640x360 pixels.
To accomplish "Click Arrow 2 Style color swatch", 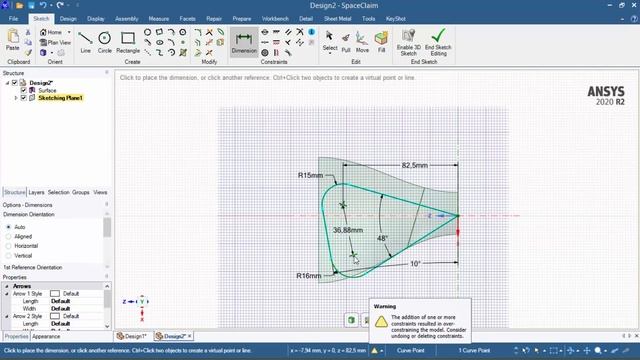I will (55, 316).
